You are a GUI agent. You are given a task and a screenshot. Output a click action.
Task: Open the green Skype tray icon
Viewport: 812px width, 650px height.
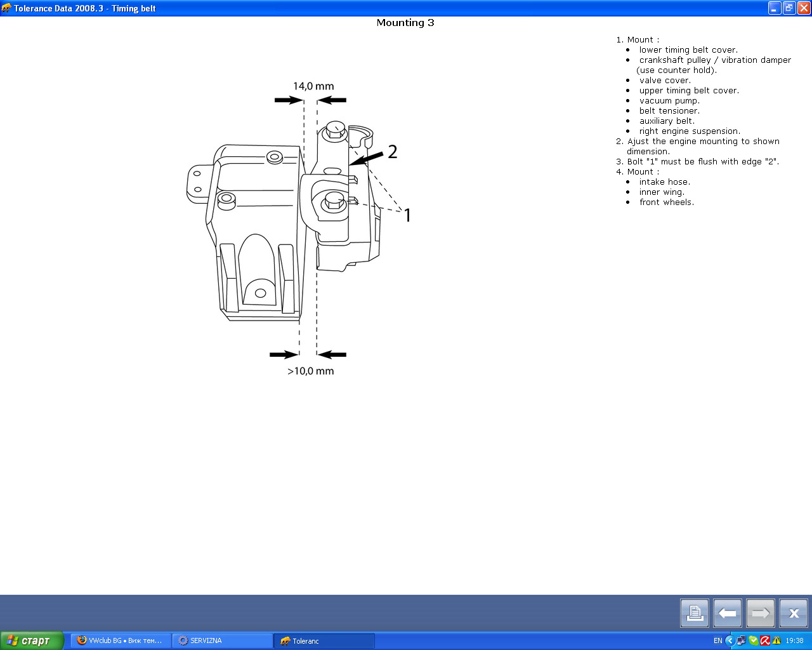(753, 640)
